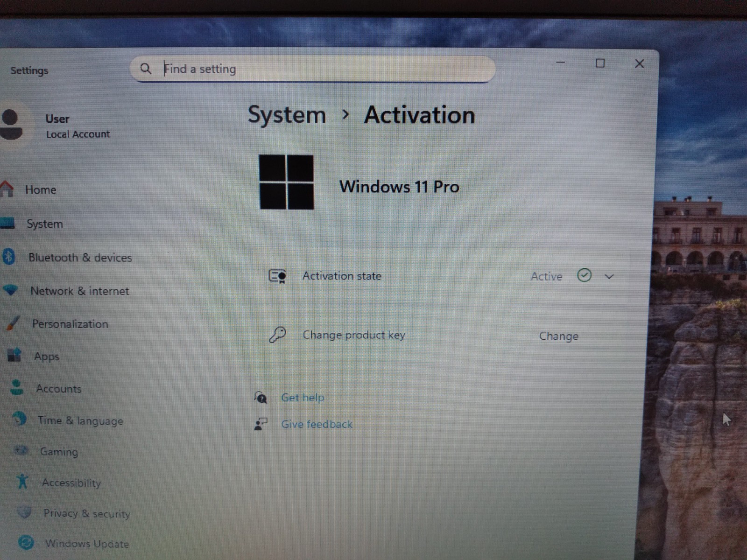Open the Get help link

point(303,398)
